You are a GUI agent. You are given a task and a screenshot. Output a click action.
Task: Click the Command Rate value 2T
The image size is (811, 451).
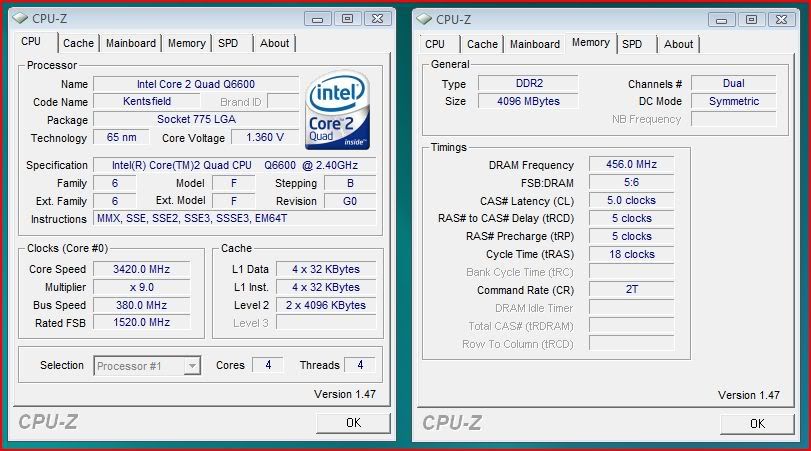click(x=632, y=290)
